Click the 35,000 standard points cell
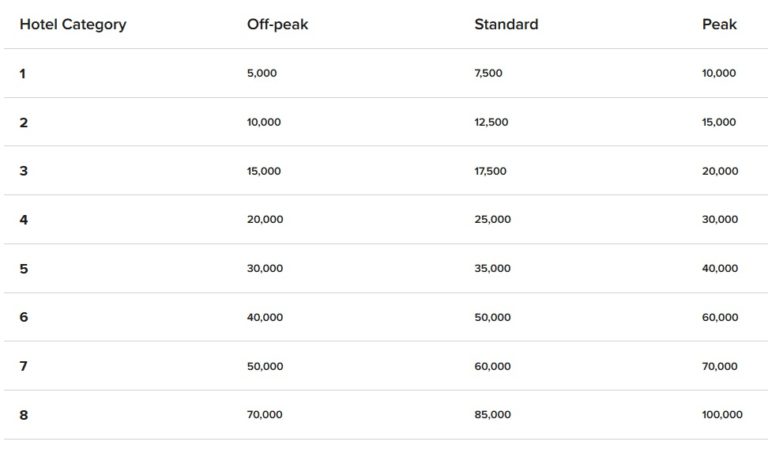The width and height of the screenshot is (768, 449). [492, 269]
